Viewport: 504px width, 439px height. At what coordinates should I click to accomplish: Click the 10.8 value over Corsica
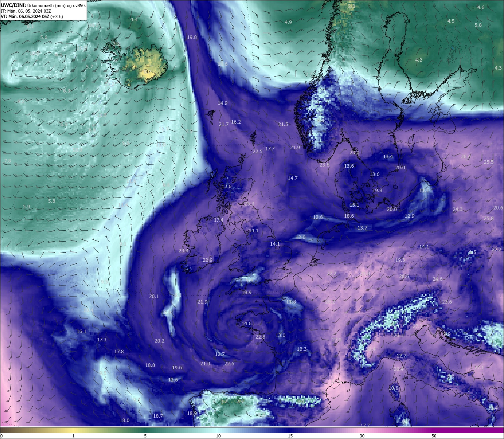pos(393,388)
